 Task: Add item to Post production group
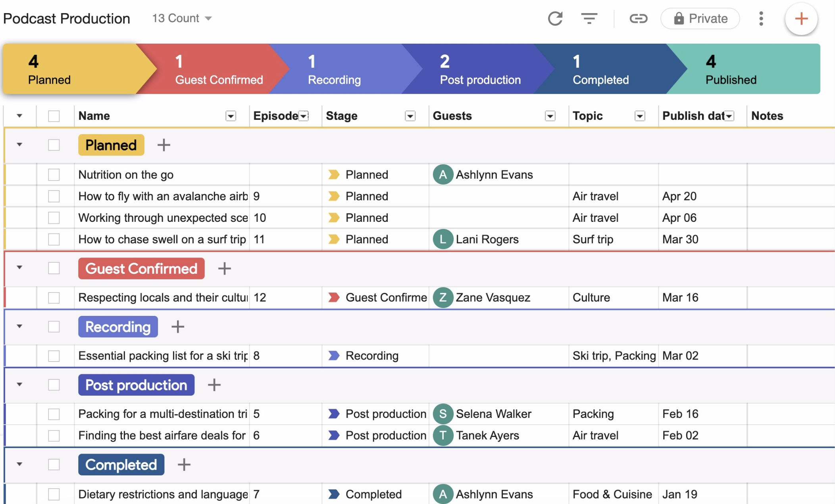pyautogui.click(x=214, y=385)
